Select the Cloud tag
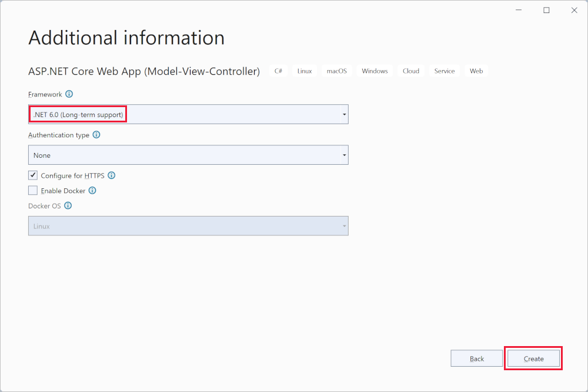This screenshot has width=588, height=392. click(x=410, y=71)
